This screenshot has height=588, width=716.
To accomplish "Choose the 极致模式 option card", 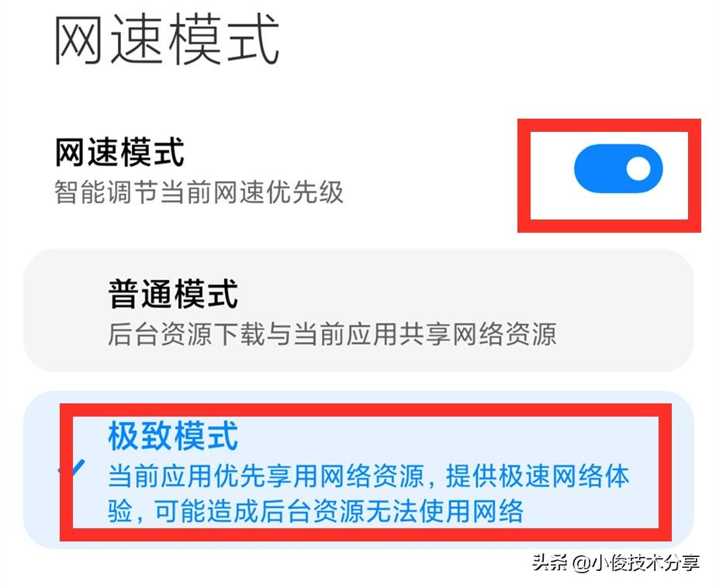I will pos(358,470).
